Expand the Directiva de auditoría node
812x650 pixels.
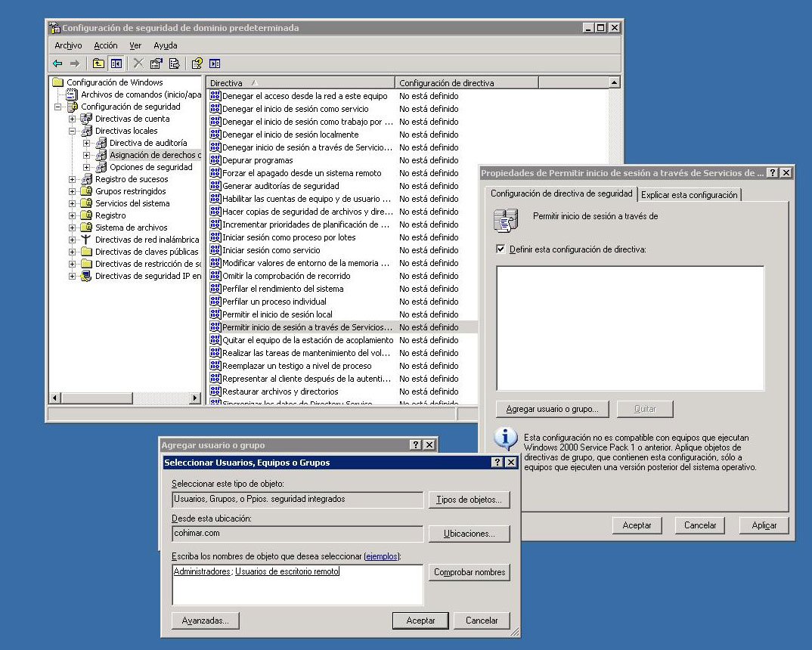click(86, 143)
